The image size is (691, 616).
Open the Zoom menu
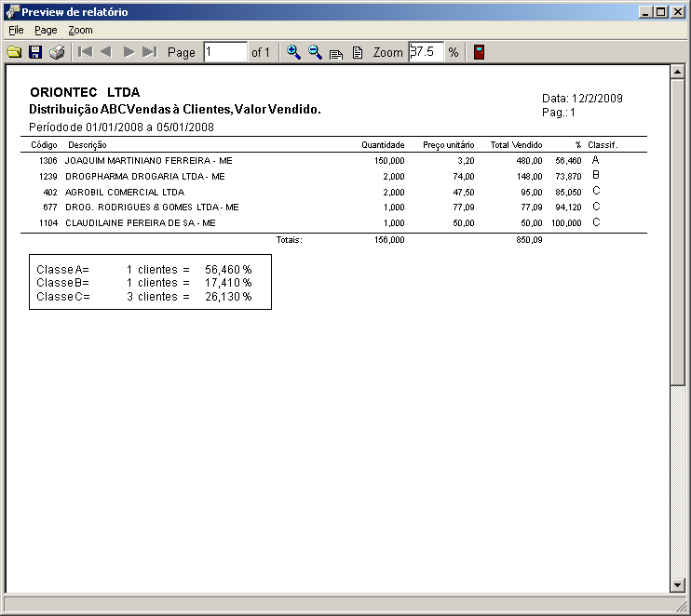pyautogui.click(x=80, y=30)
